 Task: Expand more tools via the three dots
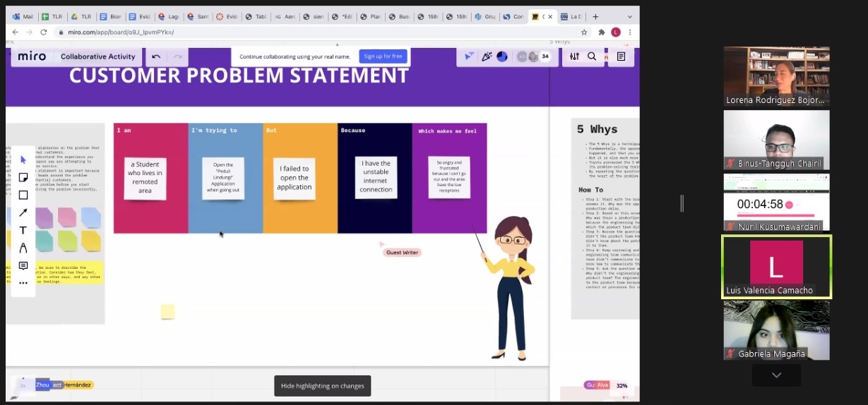(23, 283)
